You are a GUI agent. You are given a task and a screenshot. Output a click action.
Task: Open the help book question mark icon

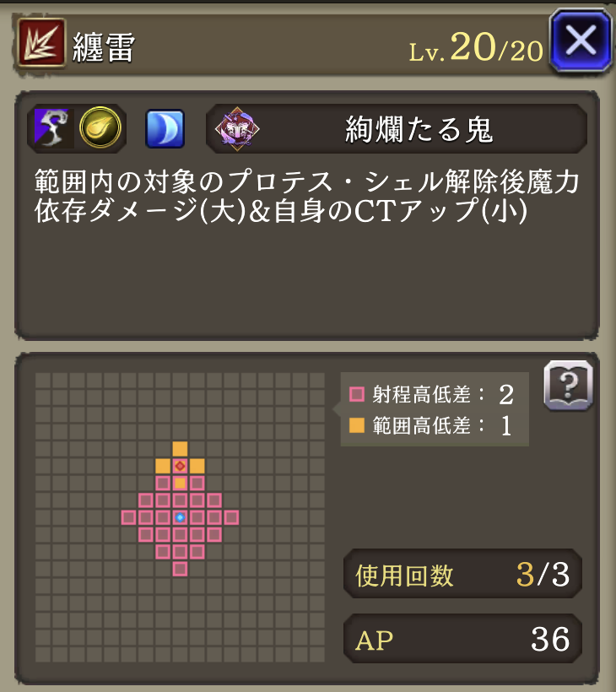[x=569, y=386]
